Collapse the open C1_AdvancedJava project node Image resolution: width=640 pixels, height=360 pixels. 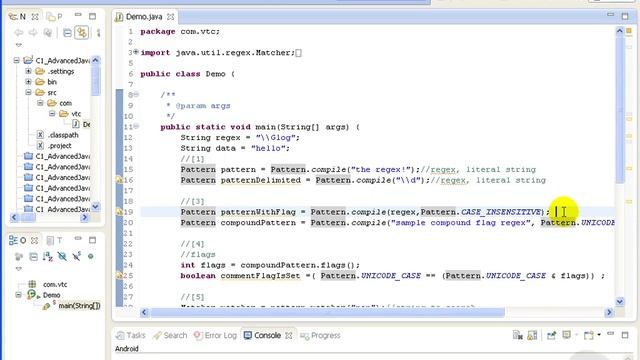tap(16, 60)
